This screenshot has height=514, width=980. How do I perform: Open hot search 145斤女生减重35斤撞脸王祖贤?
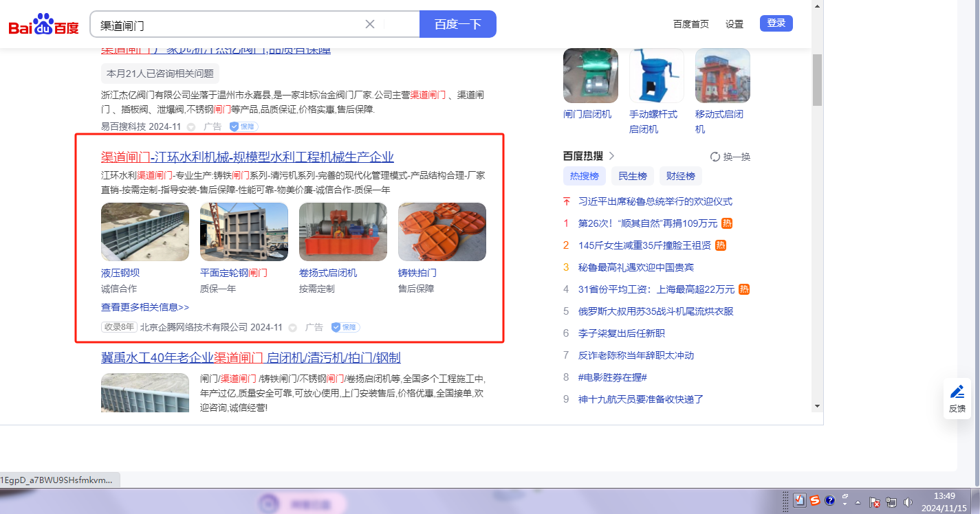[645, 245]
